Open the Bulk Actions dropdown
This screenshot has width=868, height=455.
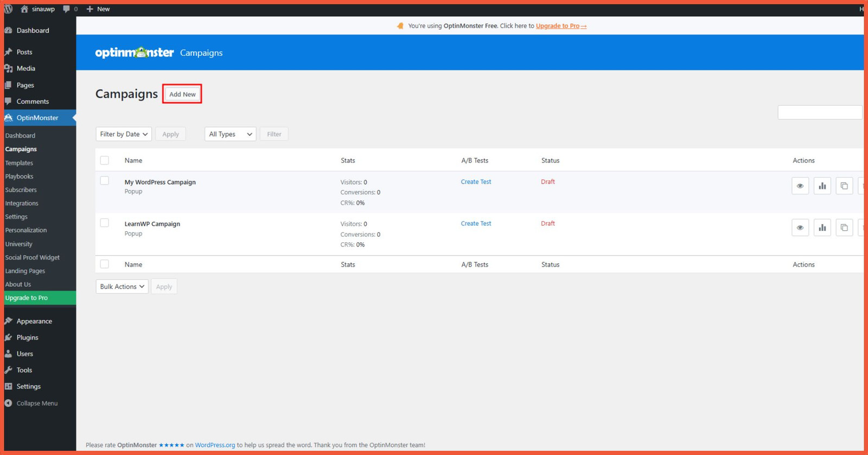(122, 287)
